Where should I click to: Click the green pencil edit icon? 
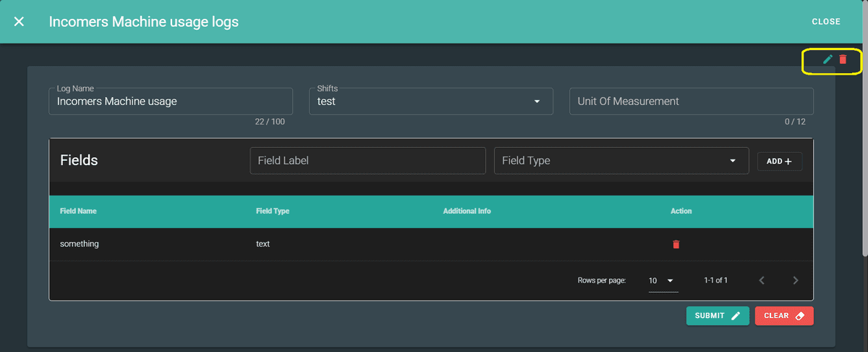point(828,59)
